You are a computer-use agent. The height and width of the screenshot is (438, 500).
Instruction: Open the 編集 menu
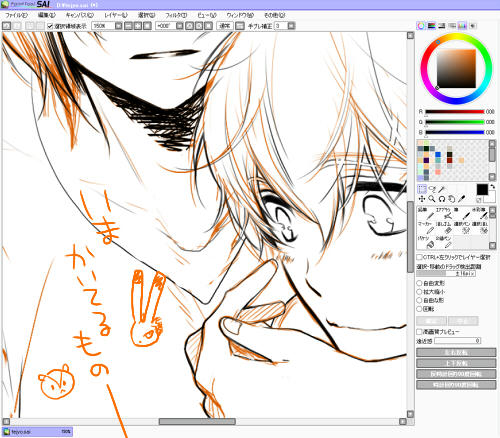pos(47,15)
